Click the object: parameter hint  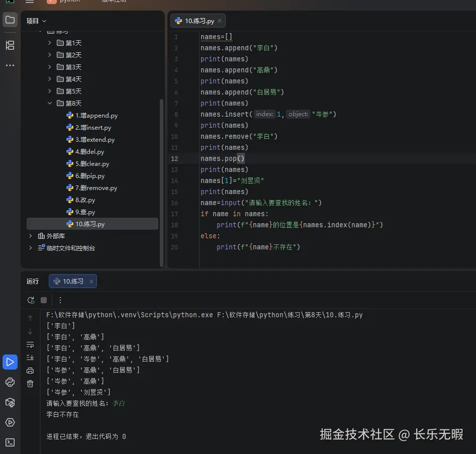click(298, 114)
